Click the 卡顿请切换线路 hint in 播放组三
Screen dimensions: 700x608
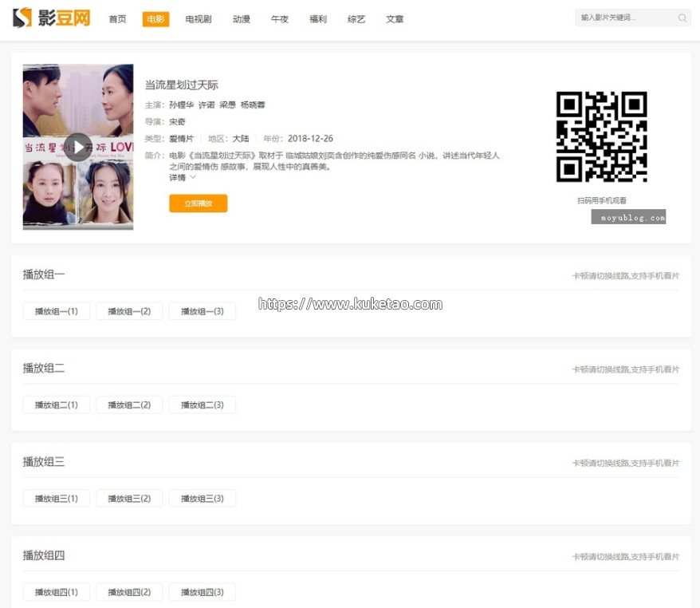[626, 463]
